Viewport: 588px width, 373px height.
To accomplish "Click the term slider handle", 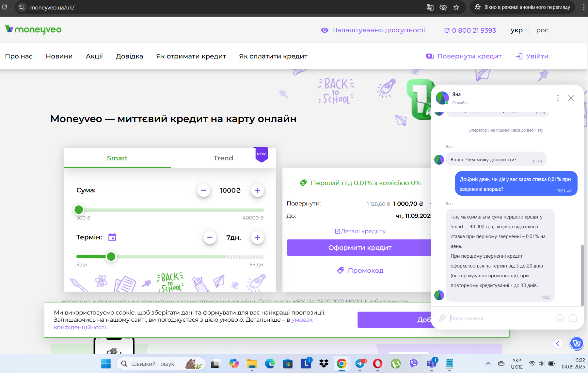I will 111,257.
